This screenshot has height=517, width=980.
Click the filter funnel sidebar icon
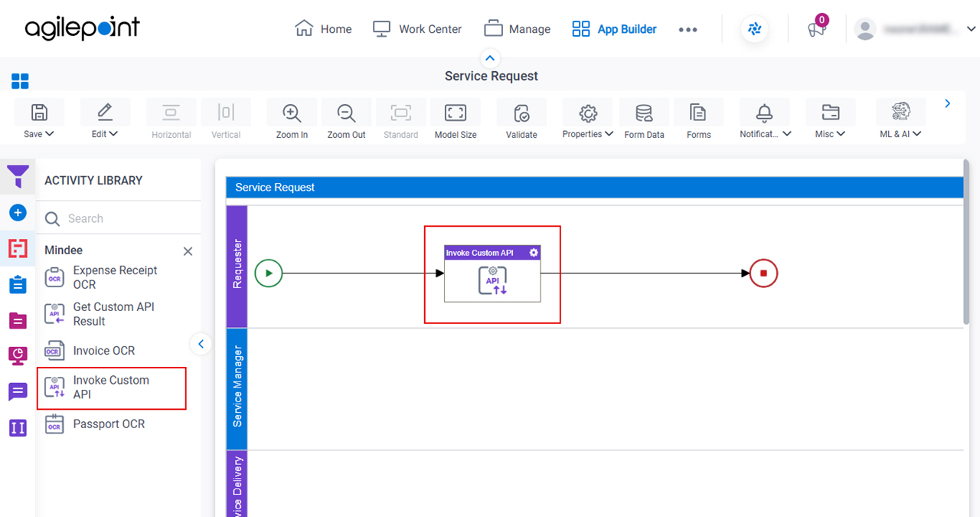pos(18,177)
